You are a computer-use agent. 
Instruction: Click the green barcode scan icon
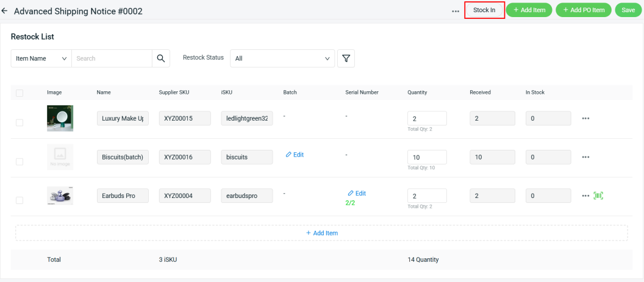[598, 196]
